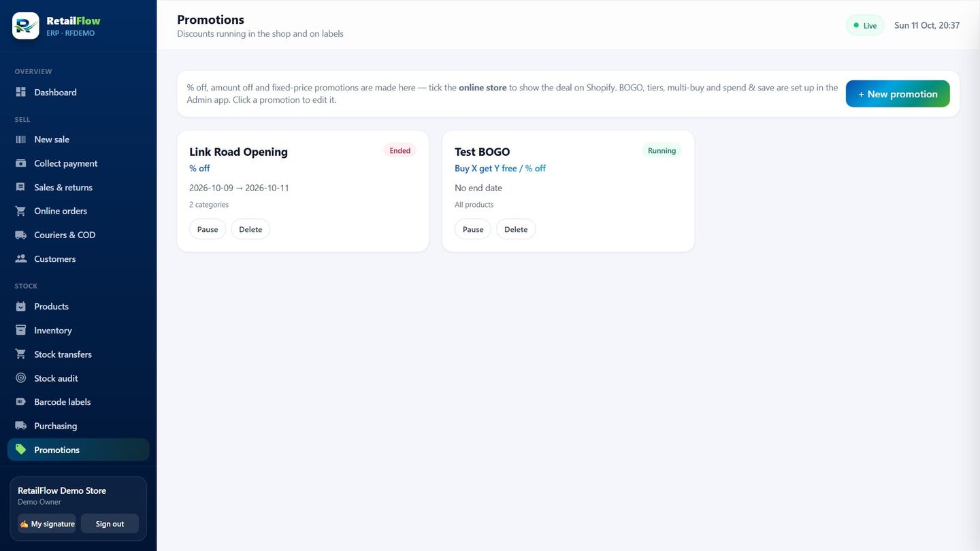Click the Stock transfers cart icon

tap(20, 354)
